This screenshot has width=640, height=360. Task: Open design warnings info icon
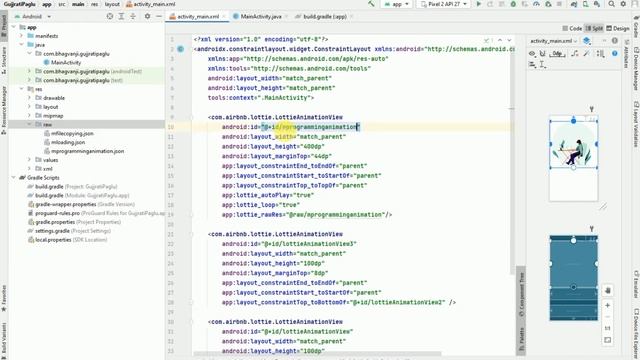point(615,41)
